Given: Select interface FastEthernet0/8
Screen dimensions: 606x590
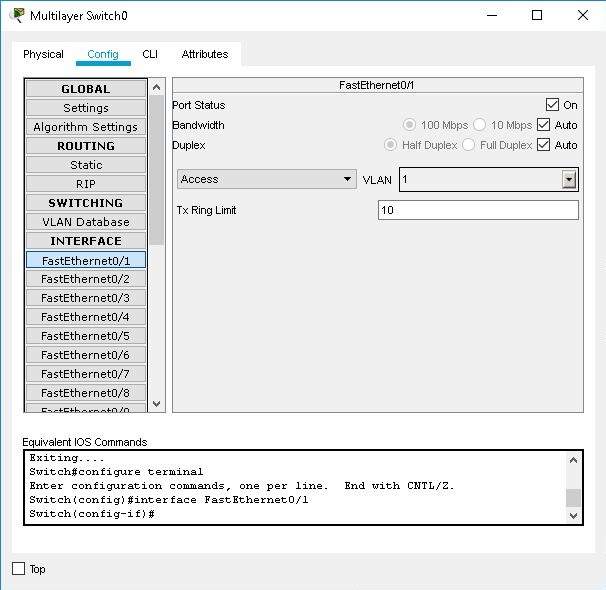Looking at the screenshot, I should 86,393.
